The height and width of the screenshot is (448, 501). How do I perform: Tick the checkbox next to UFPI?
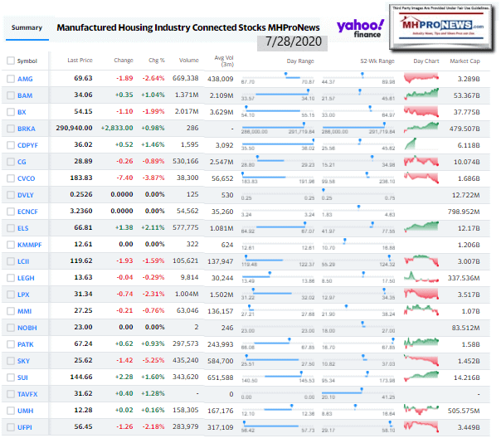tap(10, 428)
